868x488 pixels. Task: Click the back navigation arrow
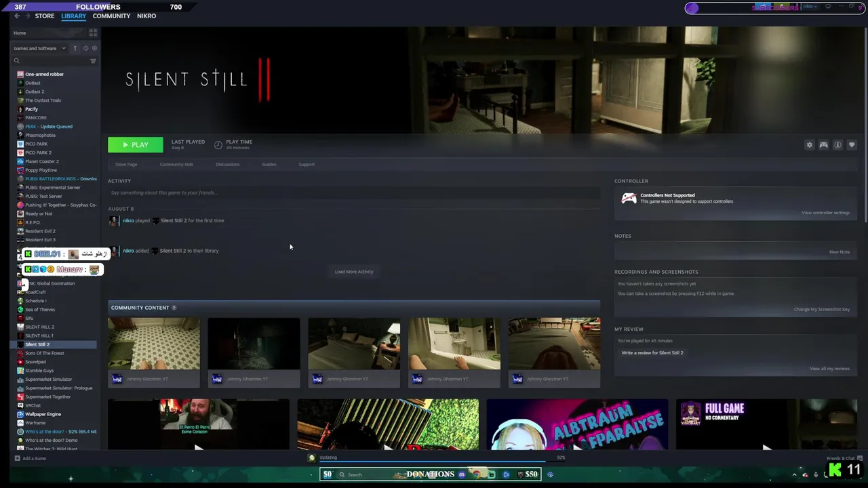tap(17, 16)
